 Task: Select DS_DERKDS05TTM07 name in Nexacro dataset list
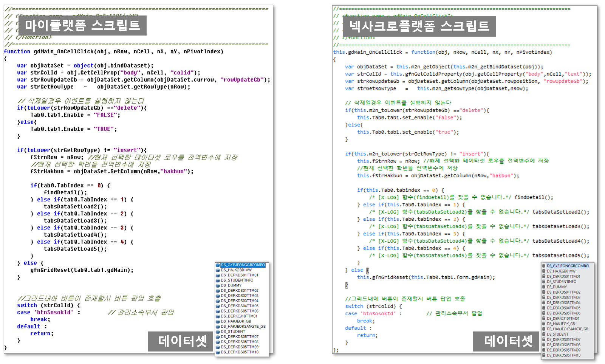click(x=563, y=339)
